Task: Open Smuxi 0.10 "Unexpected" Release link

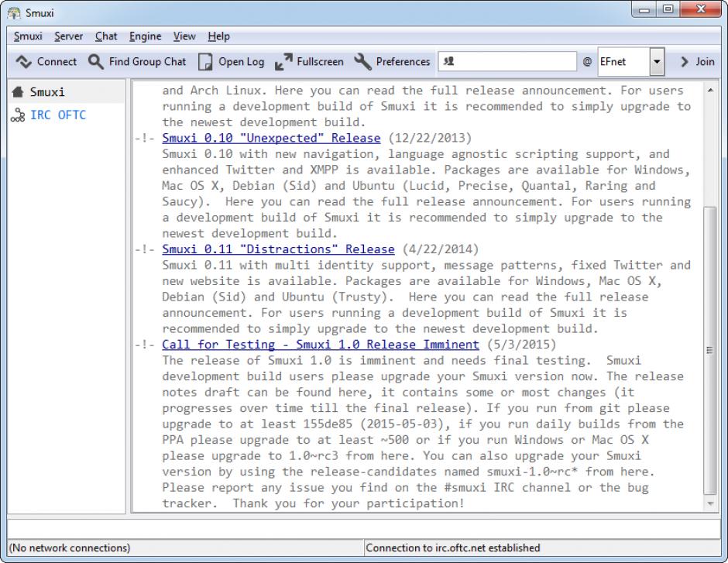Action: pos(271,139)
